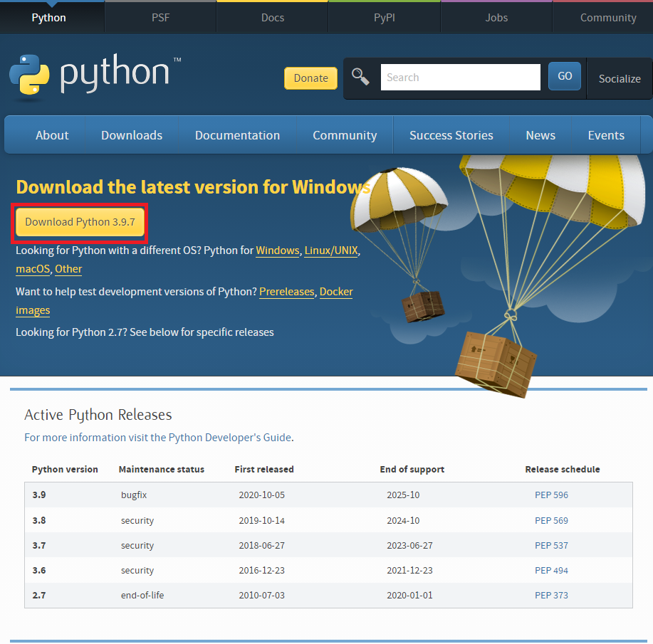This screenshot has width=653, height=644.
Task: Click the End of support column header
Action: [x=412, y=469]
